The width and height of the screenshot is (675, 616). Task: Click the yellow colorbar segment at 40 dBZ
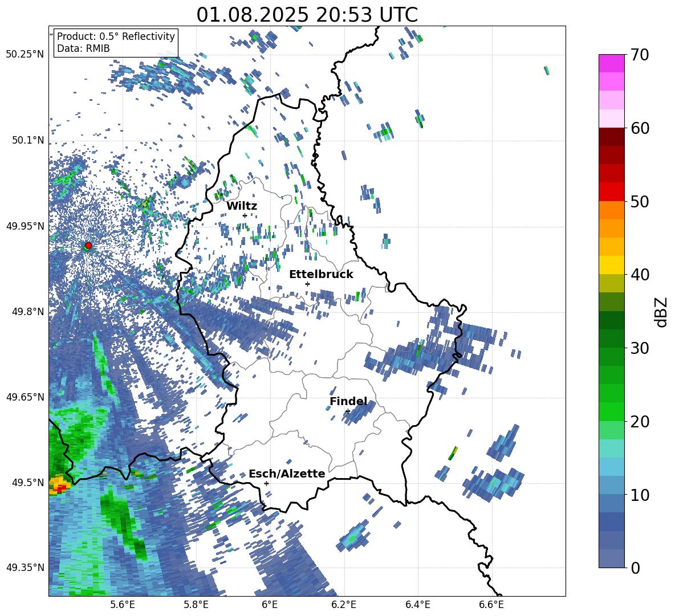click(611, 265)
